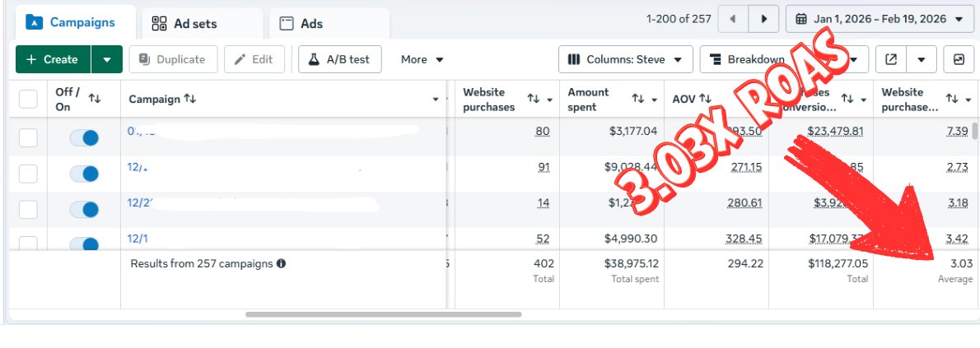The height and width of the screenshot is (348, 980).
Task: Click info icon beside Results from 257 campaigns
Action: click(282, 263)
